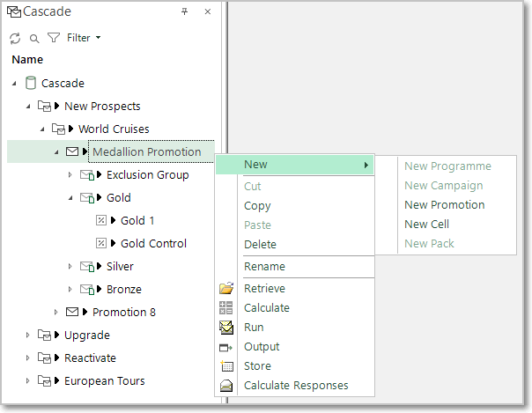Click the Retrieve folder icon in context menu
The height and width of the screenshot is (413, 532).
[x=225, y=289]
